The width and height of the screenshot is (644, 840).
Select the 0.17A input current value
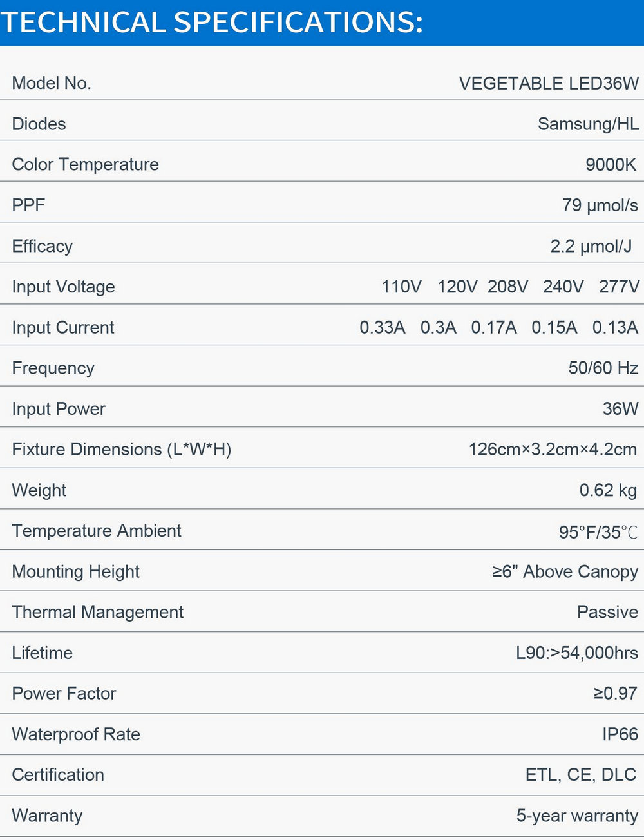(494, 327)
